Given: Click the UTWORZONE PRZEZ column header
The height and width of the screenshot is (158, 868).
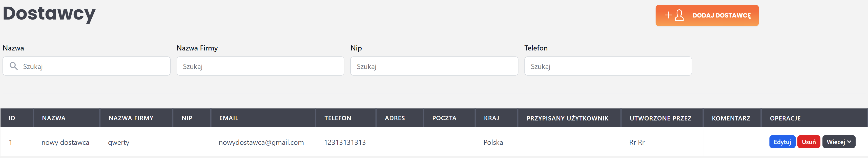Looking at the screenshot, I should coord(660,118).
